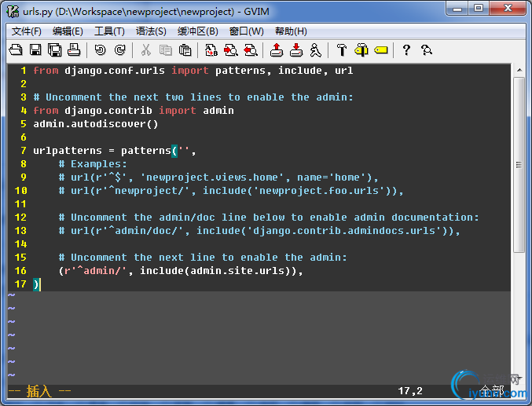Click the Save file floppy icon
This screenshot has width=532, height=406.
pyautogui.click(x=35, y=50)
